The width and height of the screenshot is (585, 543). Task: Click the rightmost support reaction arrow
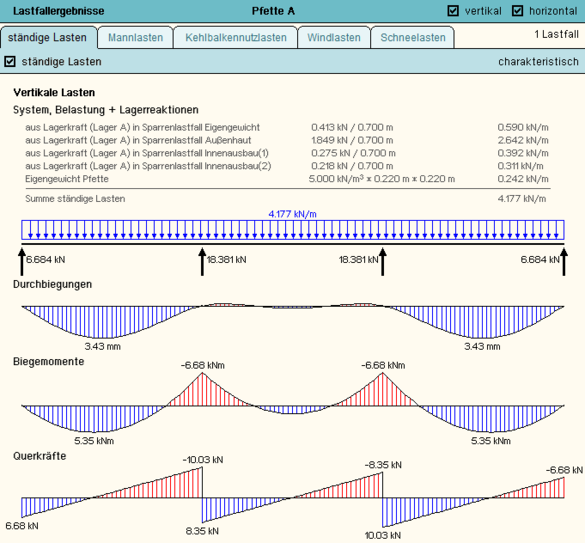click(564, 262)
